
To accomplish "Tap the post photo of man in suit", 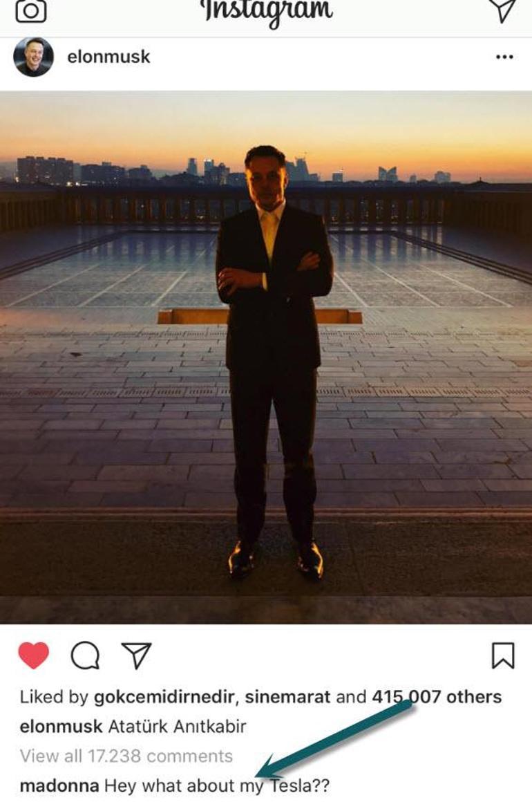I will tap(266, 357).
